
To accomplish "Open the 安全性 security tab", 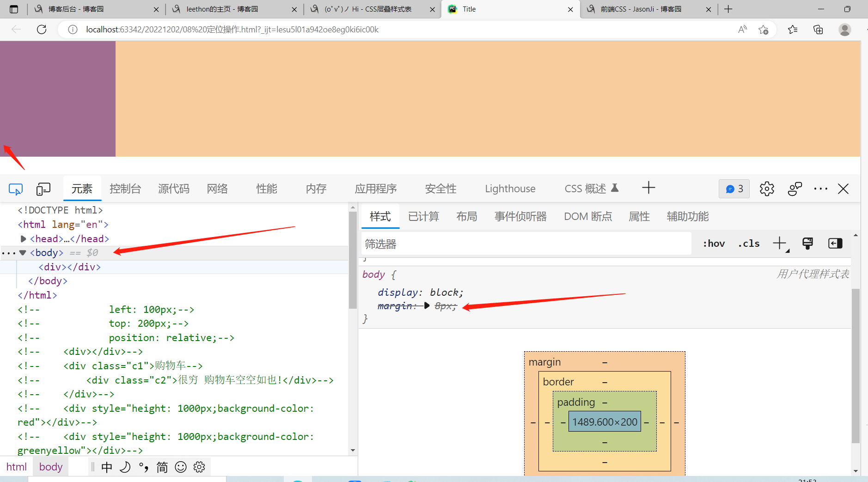I will pyautogui.click(x=440, y=189).
